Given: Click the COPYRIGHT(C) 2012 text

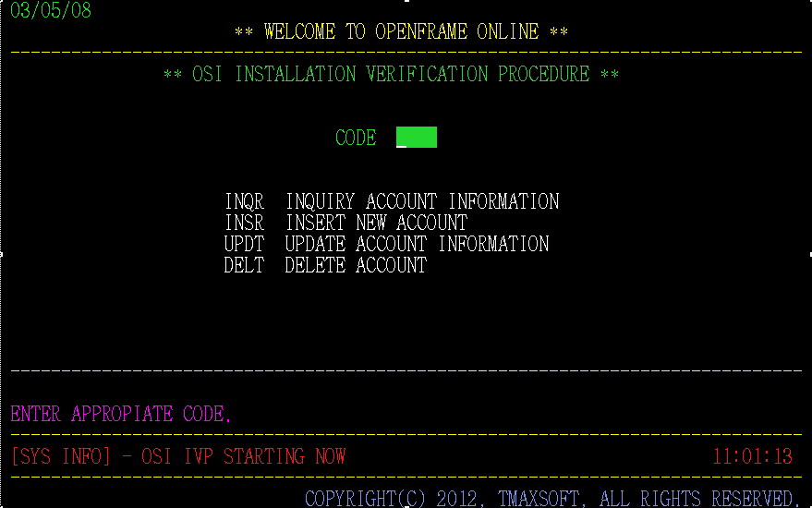Looking at the screenshot, I should (394, 499).
